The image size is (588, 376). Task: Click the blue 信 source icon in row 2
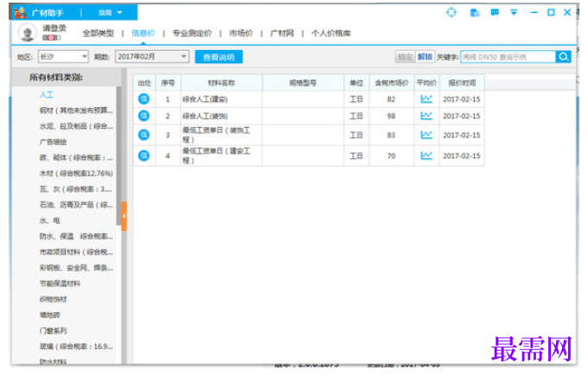coord(144,116)
